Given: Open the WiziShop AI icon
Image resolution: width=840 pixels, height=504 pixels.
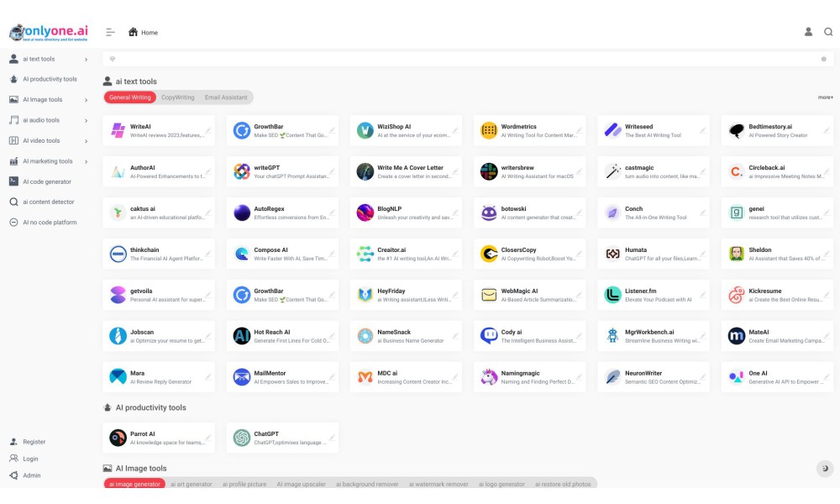Looking at the screenshot, I should 365,130.
